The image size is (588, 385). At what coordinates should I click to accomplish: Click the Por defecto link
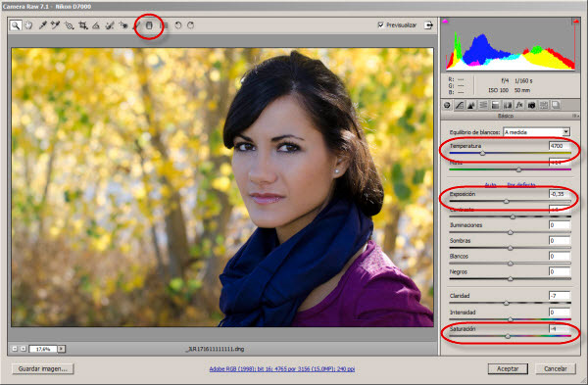pos(521,185)
